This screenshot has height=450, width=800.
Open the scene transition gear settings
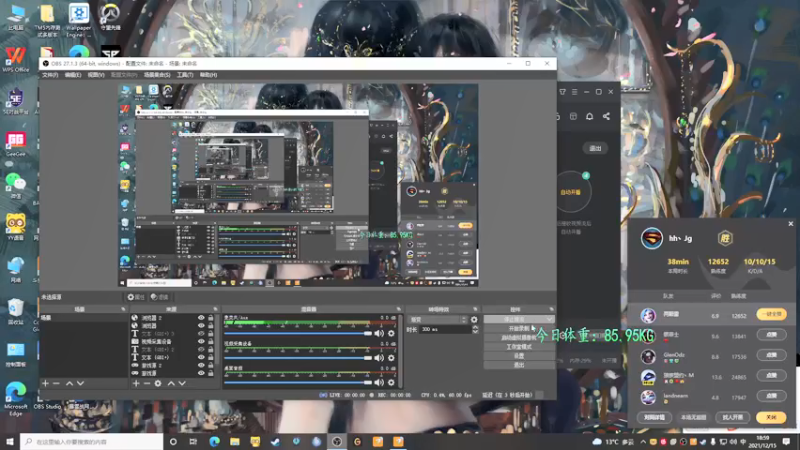pyautogui.click(x=474, y=320)
